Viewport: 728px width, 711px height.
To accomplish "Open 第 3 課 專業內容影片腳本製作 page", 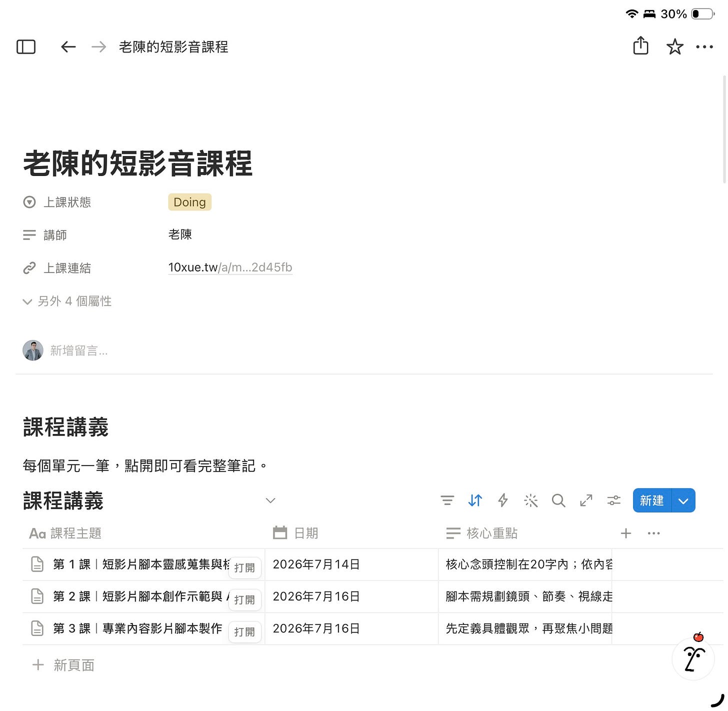I will pyautogui.click(x=137, y=628).
